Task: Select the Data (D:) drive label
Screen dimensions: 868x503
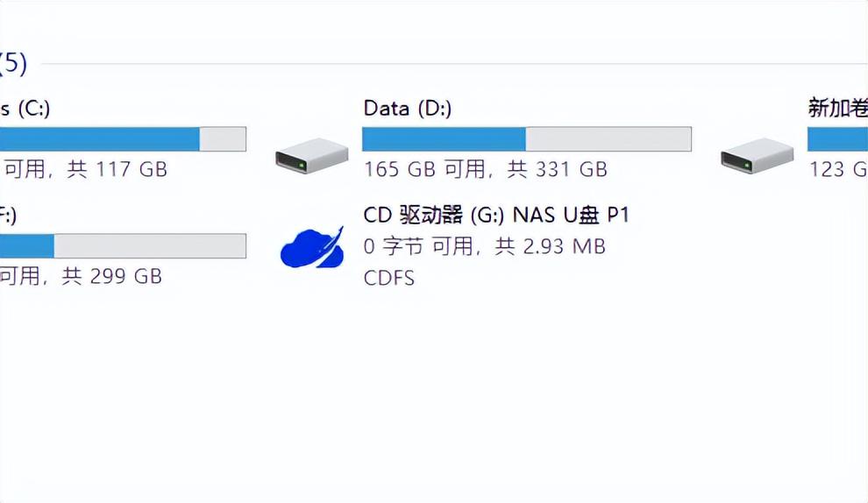Action: coord(407,109)
